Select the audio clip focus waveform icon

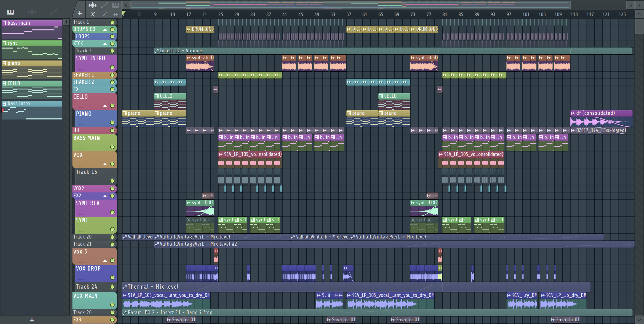(93, 5)
